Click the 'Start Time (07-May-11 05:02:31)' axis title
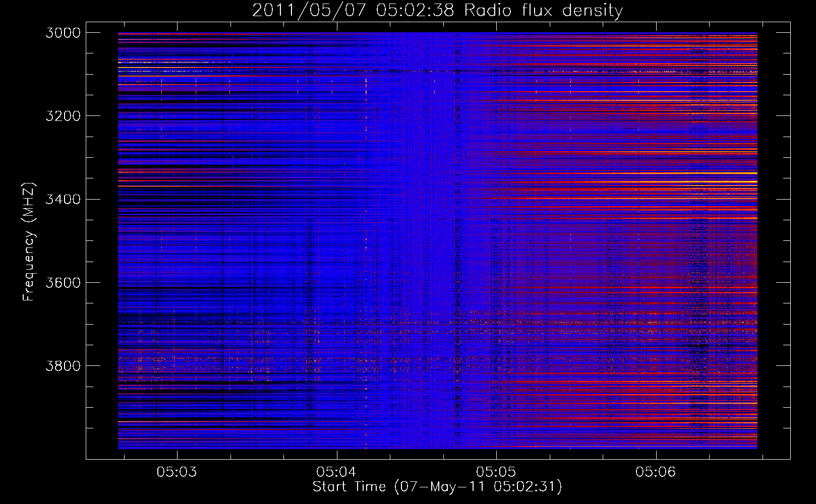Image resolution: width=816 pixels, height=504 pixels. (437, 487)
